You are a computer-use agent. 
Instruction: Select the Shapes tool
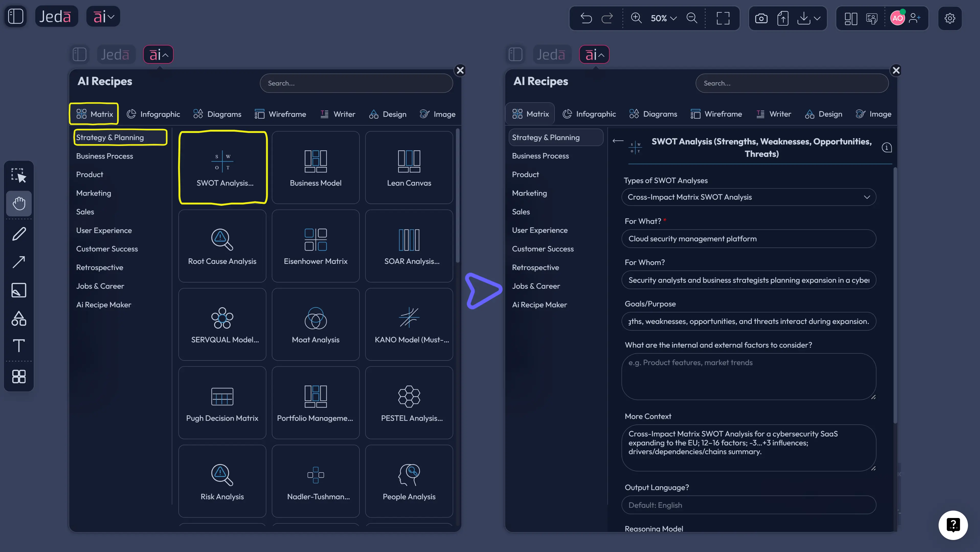(x=19, y=318)
